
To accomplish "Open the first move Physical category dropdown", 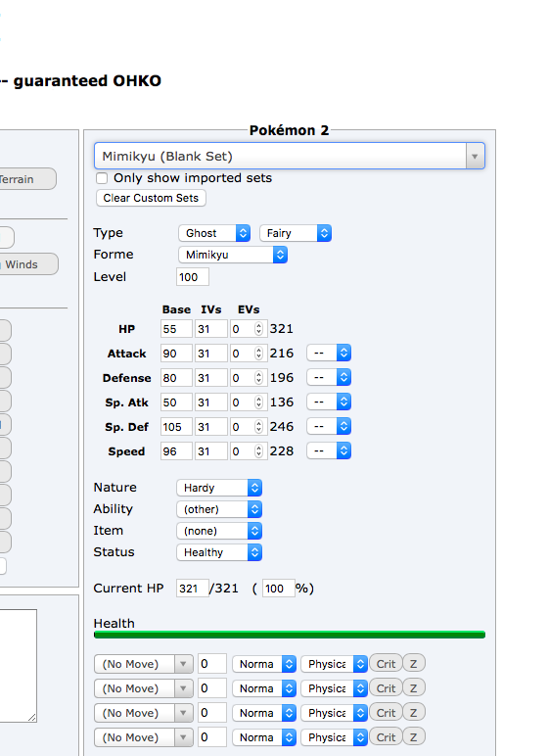I will (x=334, y=664).
